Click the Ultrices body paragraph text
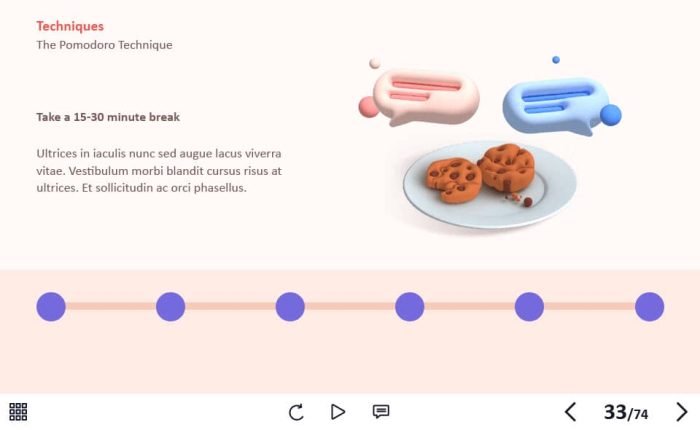 click(159, 171)
